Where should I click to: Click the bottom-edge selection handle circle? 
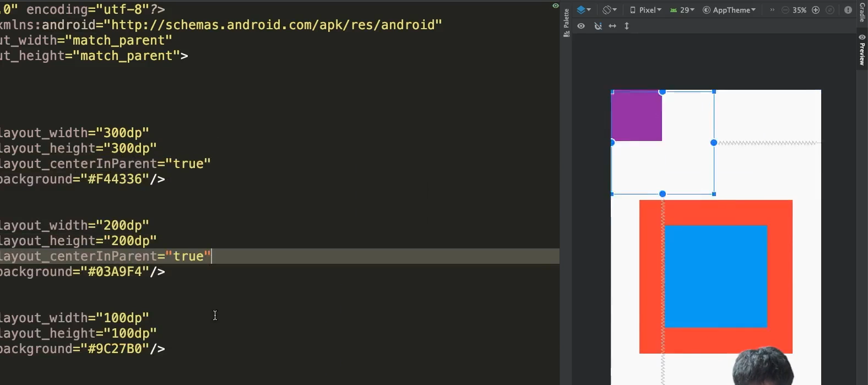(x=663, y=194)
